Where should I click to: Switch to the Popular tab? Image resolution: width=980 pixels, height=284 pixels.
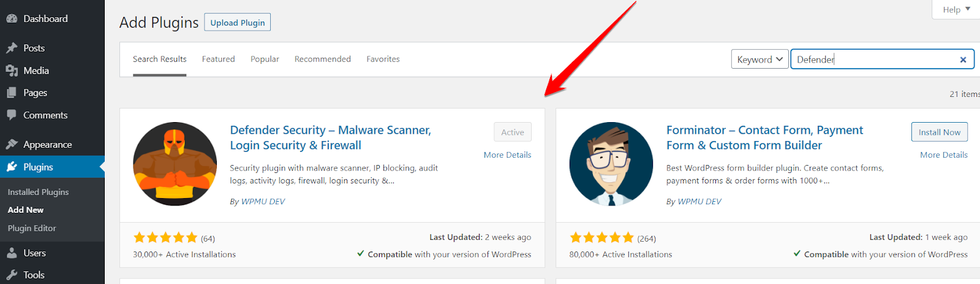click(x=265, y=59)
